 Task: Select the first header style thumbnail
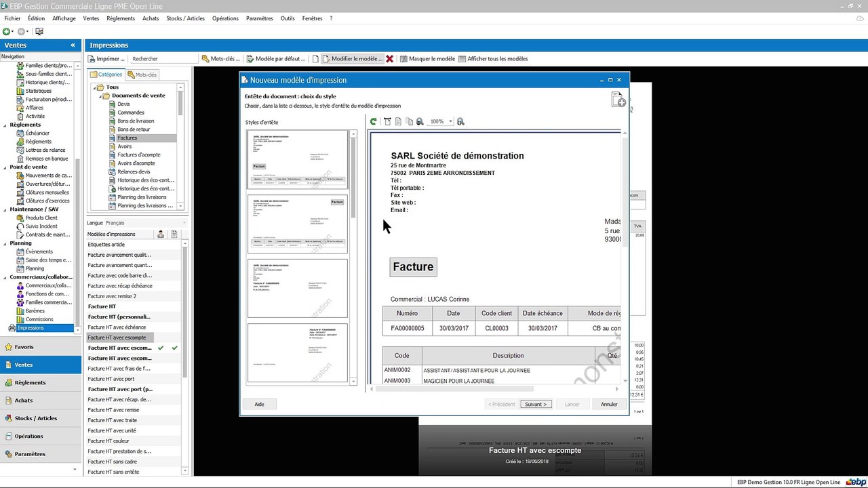coord(298,159)
